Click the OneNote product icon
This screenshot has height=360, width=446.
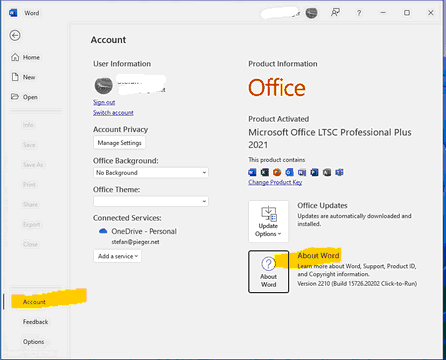coord(302,172)
